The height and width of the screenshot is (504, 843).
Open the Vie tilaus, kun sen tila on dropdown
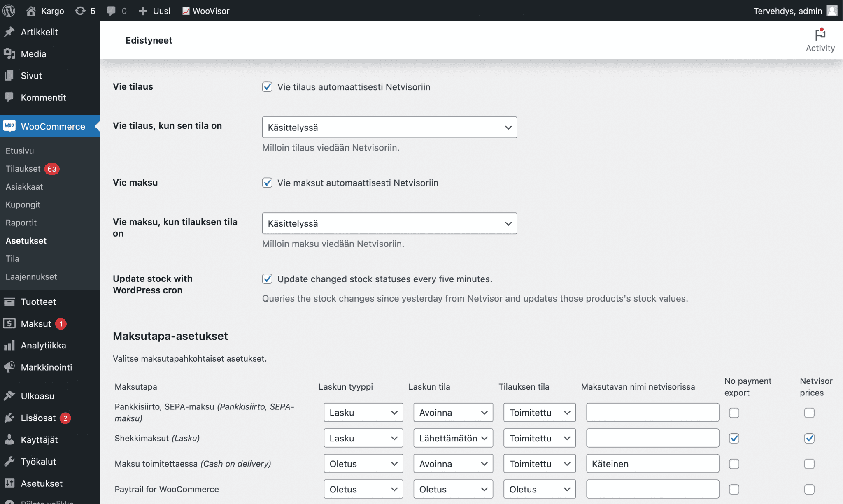click(389, 128)
